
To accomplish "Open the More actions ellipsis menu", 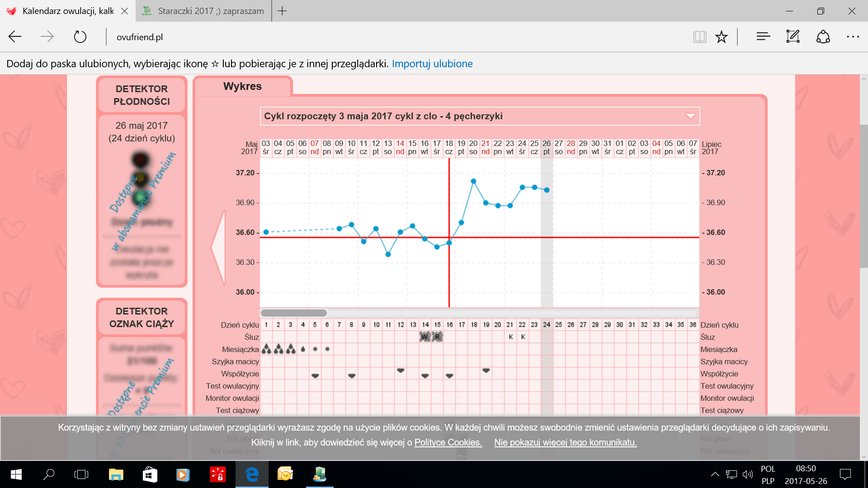I will click(853, 37).
